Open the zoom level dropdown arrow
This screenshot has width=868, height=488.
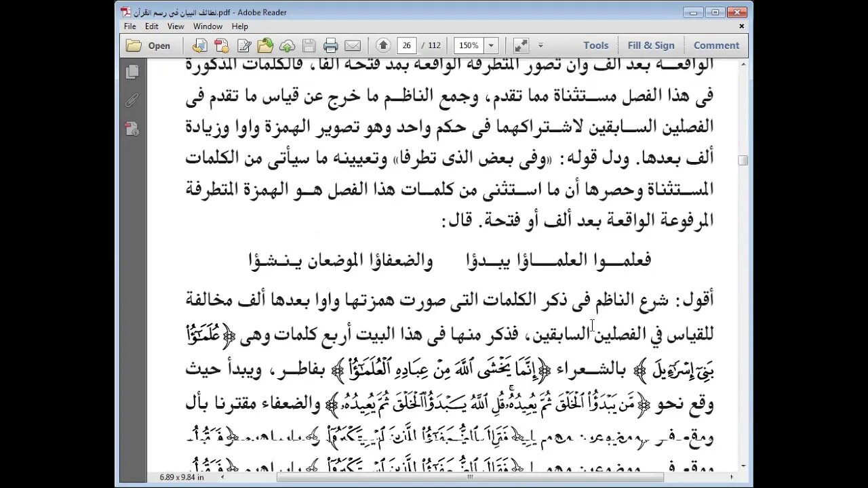coord(491,45)
